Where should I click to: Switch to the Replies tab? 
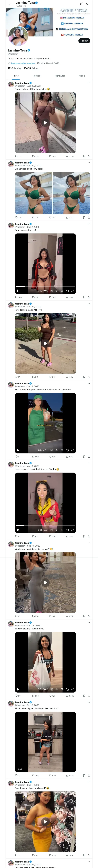(x=36, y=76)
